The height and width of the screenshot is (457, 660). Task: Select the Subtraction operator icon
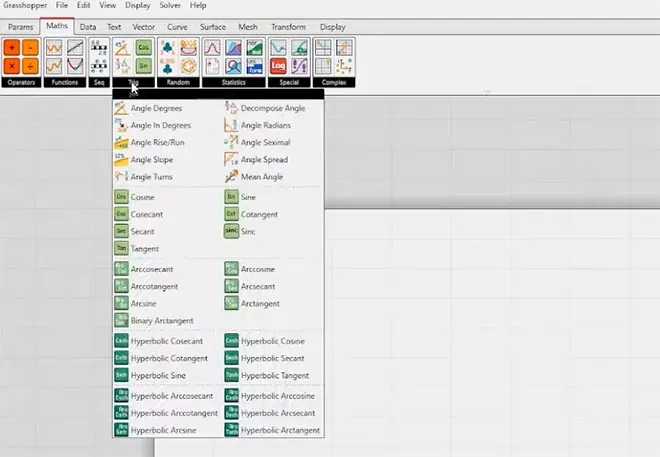tap(30, 48)
